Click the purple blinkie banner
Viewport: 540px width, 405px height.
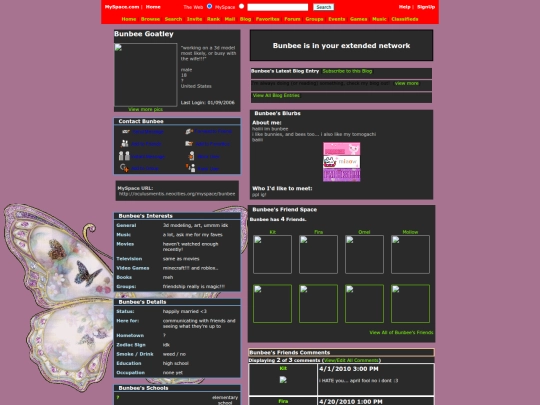[342, 175]
